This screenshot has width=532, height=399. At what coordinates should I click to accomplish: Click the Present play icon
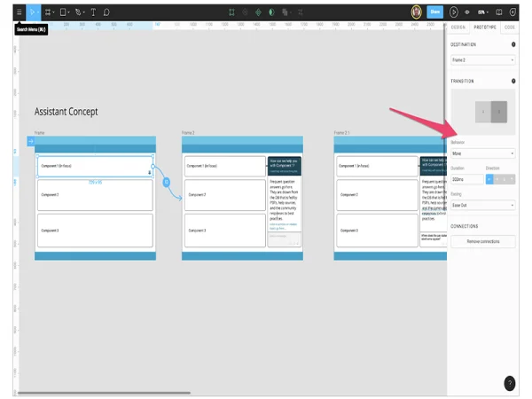455,12
